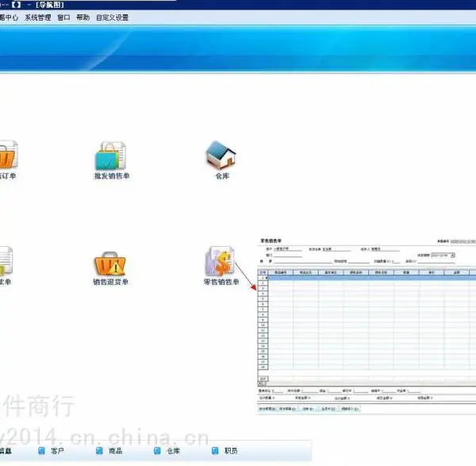Expand the date dropdown in the sales form preview
Screen dimensions: 476x466
[453, 255]
